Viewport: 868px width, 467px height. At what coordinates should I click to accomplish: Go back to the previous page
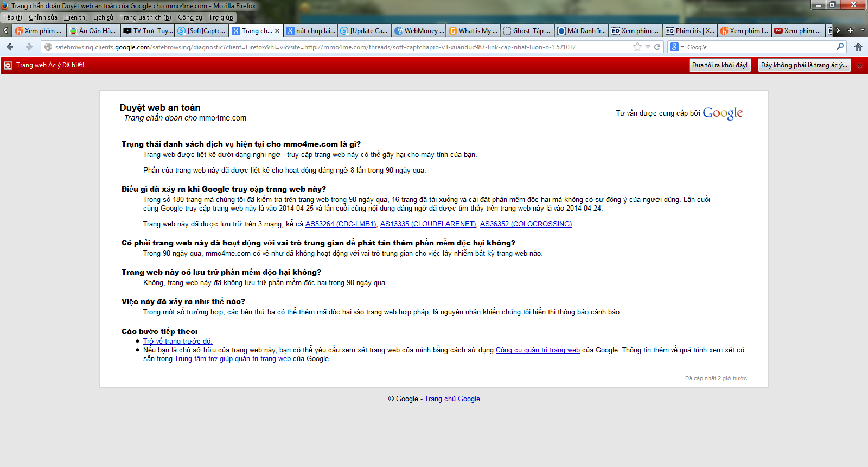point(10,47)
